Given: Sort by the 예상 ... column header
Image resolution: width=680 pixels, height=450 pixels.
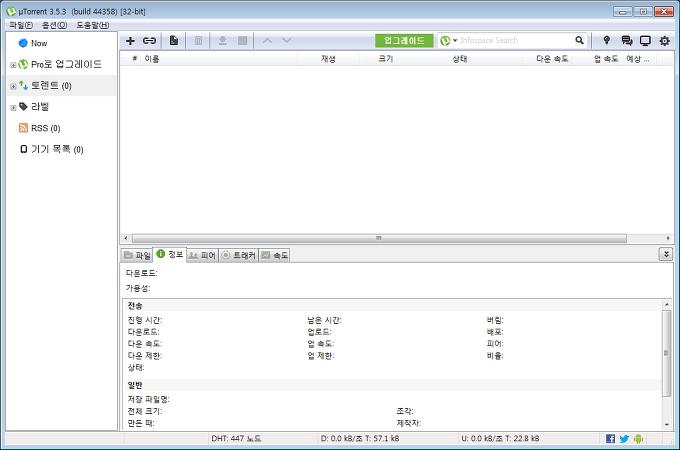Looking at the screenshot, I should [640, 59].
